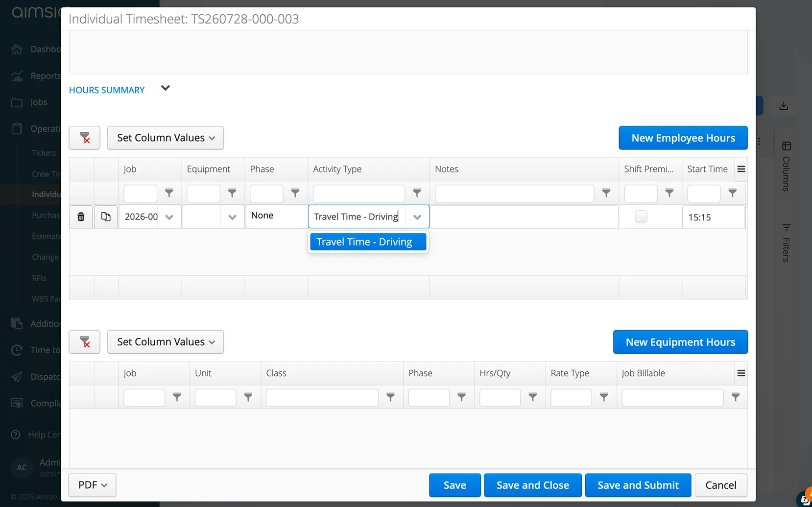Click New Equipment Hours button
Image resolution: width=812 pixels, height=507 pixels.
point(680,342)
